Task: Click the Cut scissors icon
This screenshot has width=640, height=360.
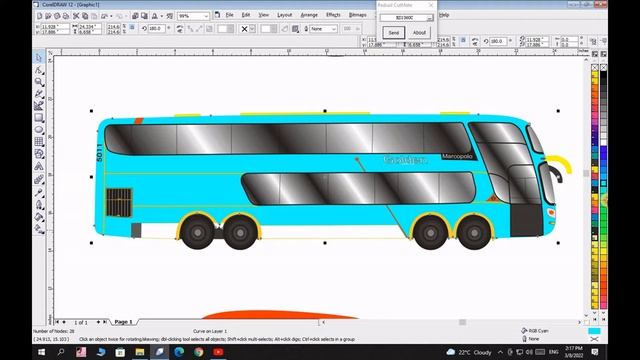Action: pyautogui.click(x=76, y=16)
